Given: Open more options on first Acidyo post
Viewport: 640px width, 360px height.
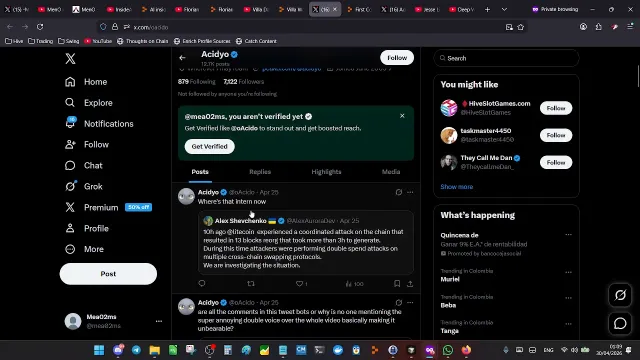Looking at the screenshot, I should tap(410, 192).
